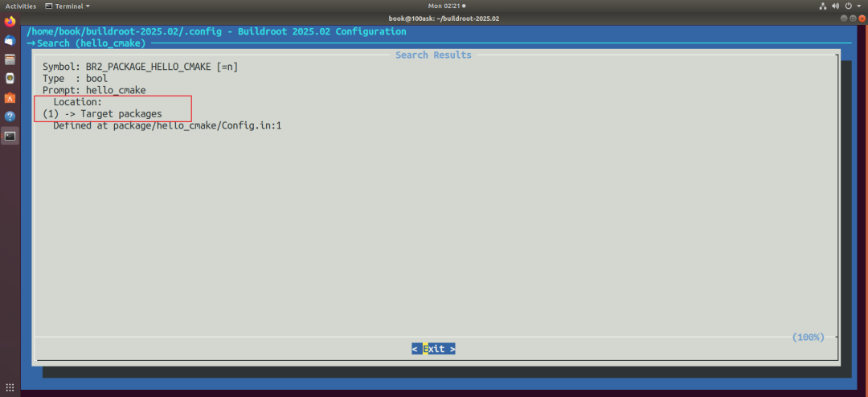Open Ubuntu Software from the dock
This screenshot has height=397, width=868.
click(x=10, y=98)
